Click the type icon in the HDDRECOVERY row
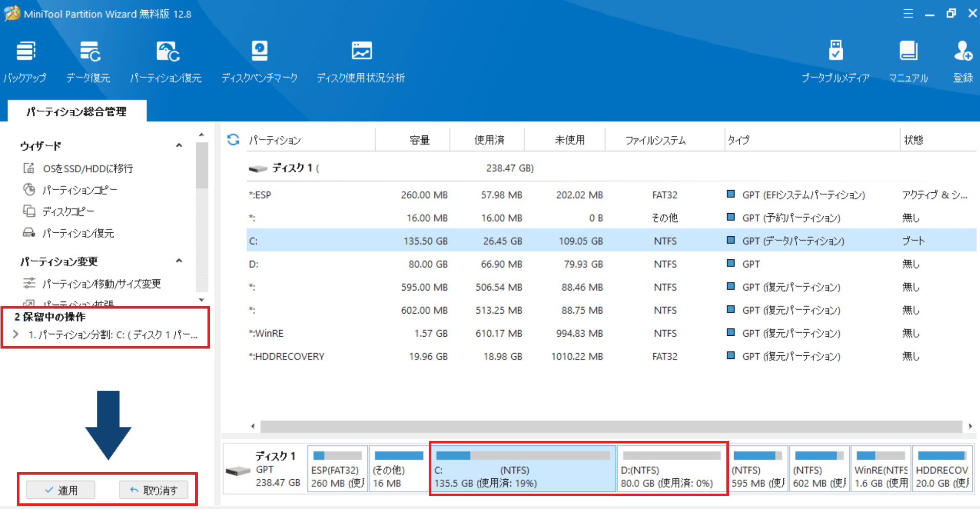980x509 pixels. (731, 355)
